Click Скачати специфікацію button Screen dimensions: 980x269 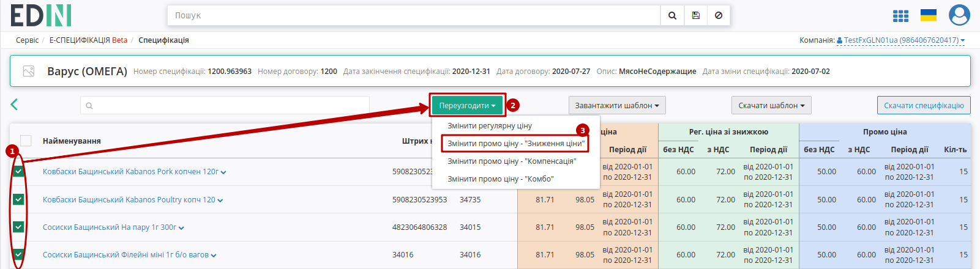924,105
